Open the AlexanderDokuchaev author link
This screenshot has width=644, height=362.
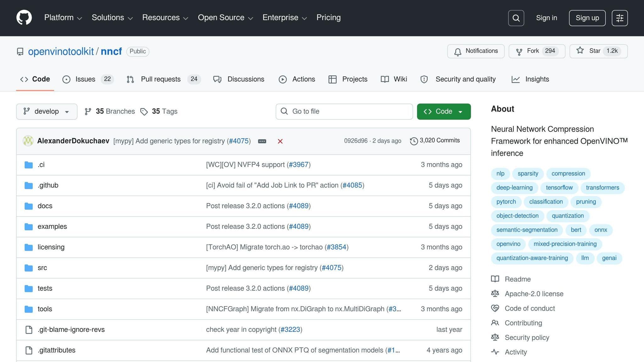73,141
